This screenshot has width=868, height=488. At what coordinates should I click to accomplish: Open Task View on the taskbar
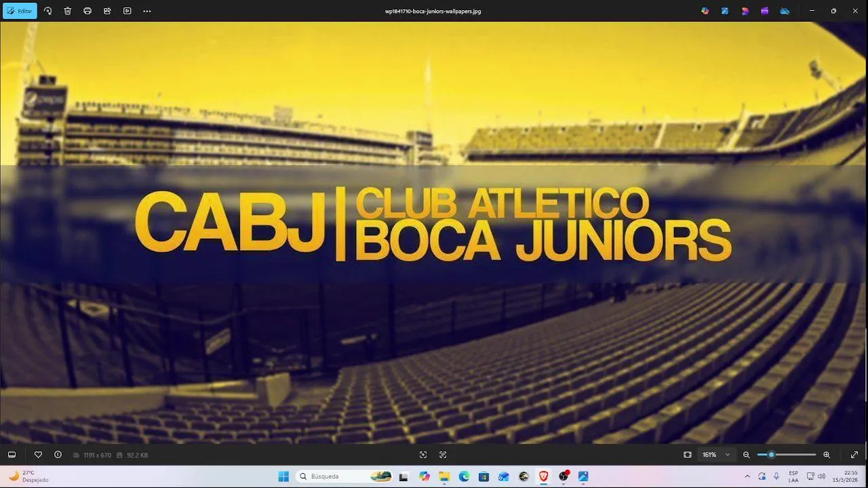(x=404, y=476)
